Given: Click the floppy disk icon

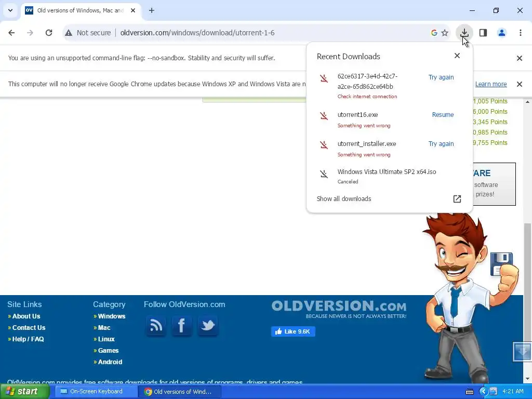Looking at the screenshot, I should [x=502, y=264].
